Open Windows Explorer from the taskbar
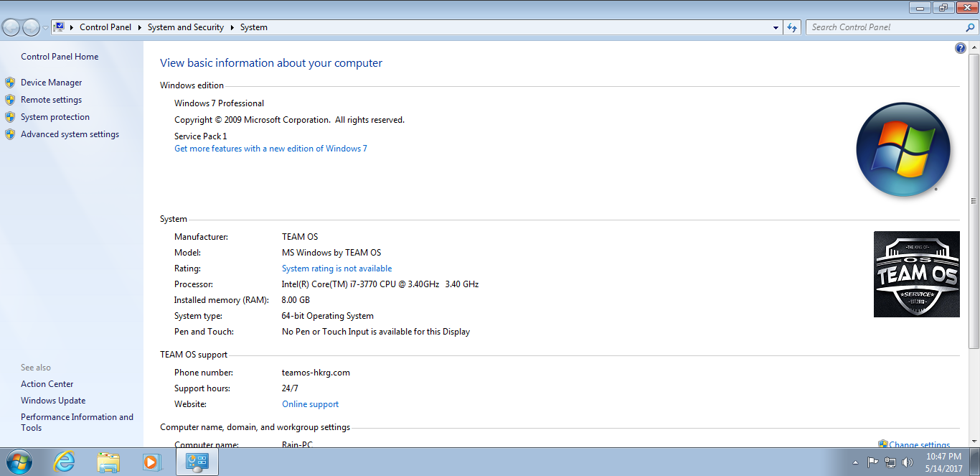This screenshot has width=980, height=476. tap(108, 462)
